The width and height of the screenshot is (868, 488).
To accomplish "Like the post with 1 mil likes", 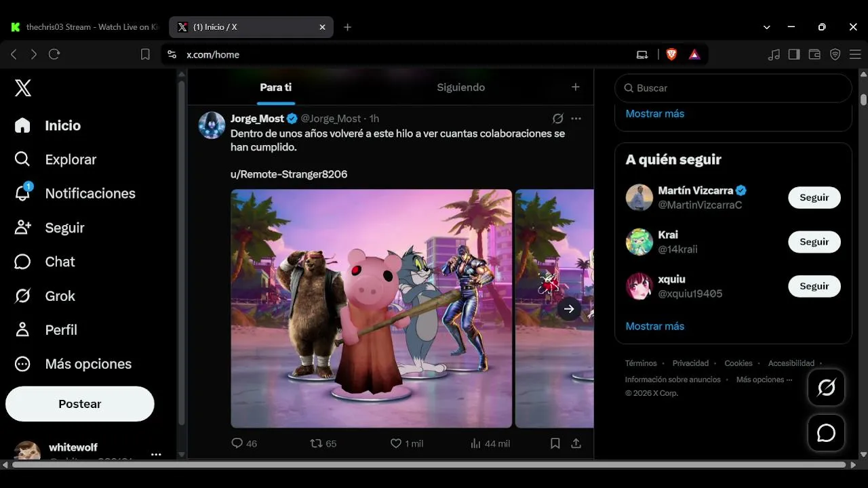I will [x=406, y=443].
